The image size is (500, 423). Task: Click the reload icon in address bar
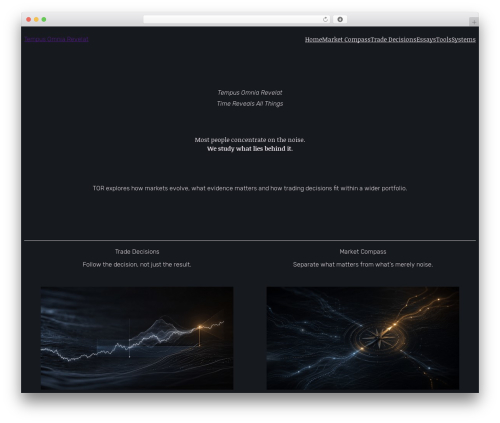tap(325, 19)
